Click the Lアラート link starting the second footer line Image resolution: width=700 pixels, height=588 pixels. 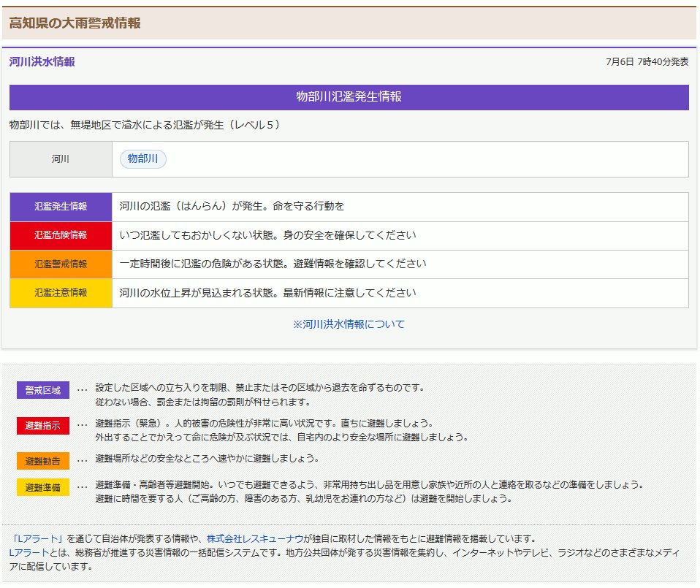(29, 552)
